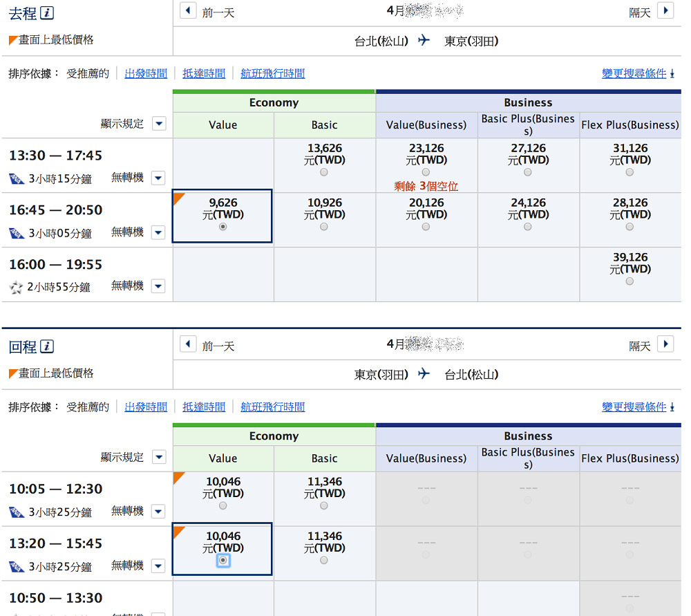Click plane icon between 東京(羽田) and 台北(松山)
The width and height of the screenshot is (691, 616).
tap(424, 374)
